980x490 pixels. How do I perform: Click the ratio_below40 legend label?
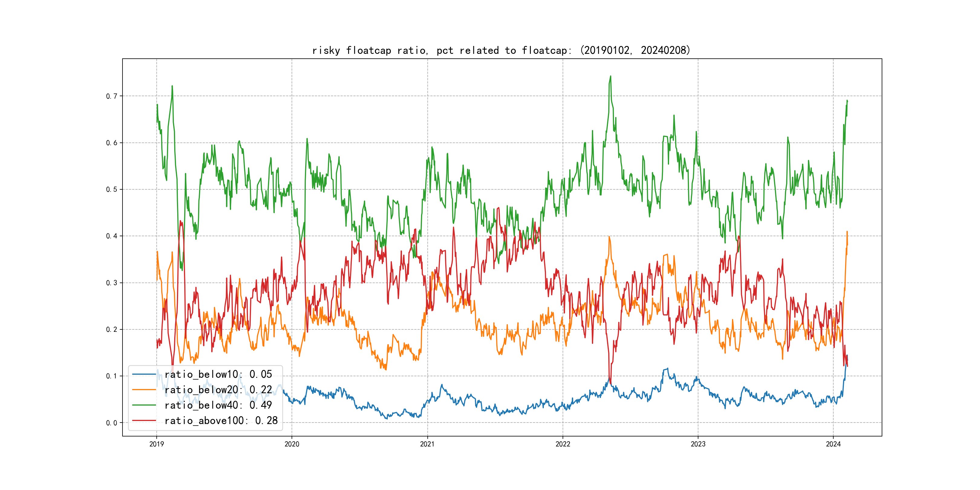point(218,405)
